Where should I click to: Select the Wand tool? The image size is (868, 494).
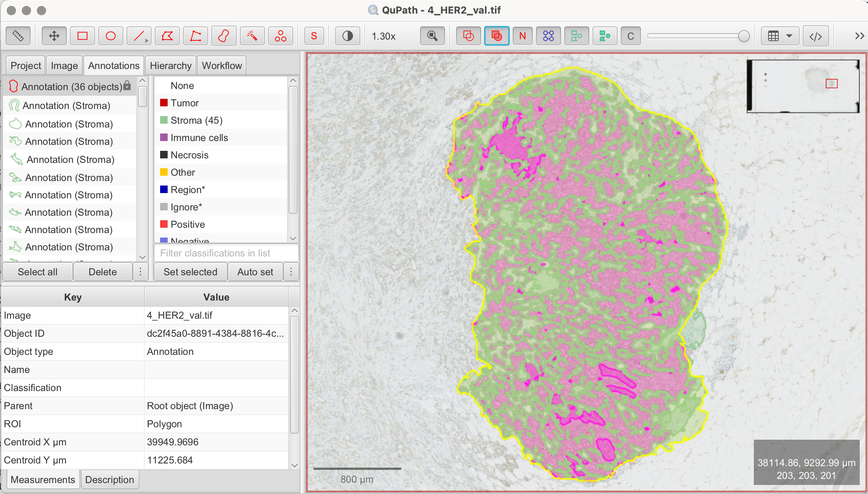tap(252, 36)
